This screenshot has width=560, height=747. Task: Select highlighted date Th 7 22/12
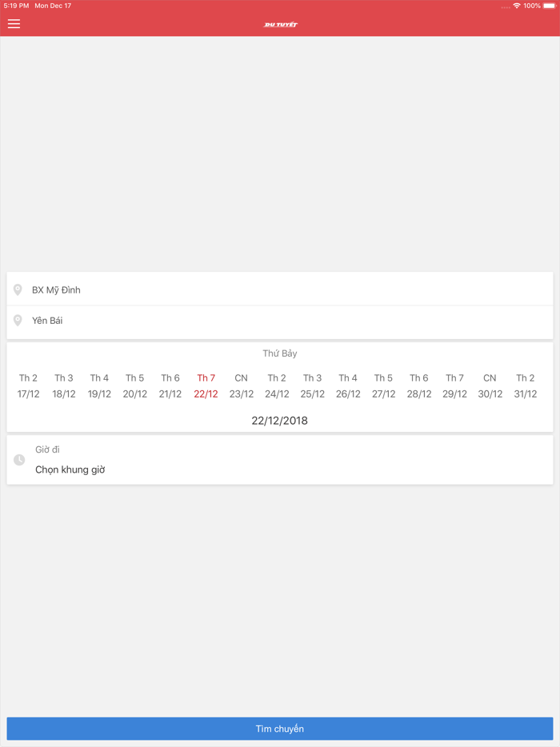[x=206, y=385]
